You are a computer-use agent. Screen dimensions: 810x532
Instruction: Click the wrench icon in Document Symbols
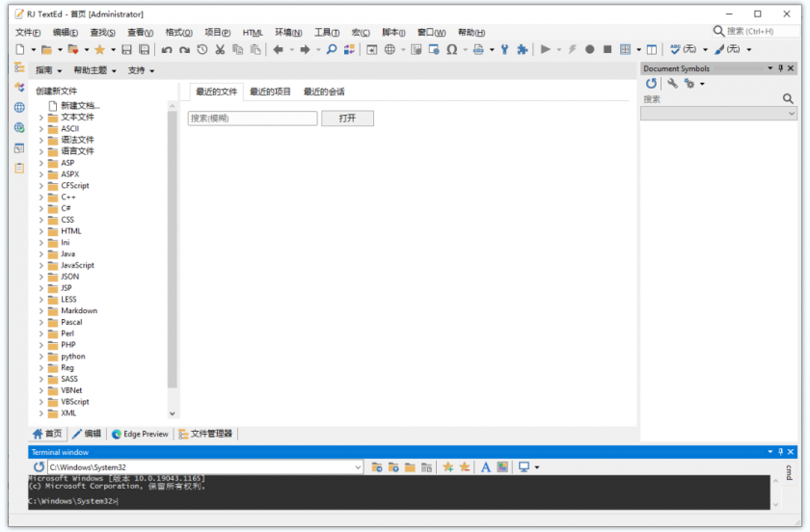click(672, 84)
